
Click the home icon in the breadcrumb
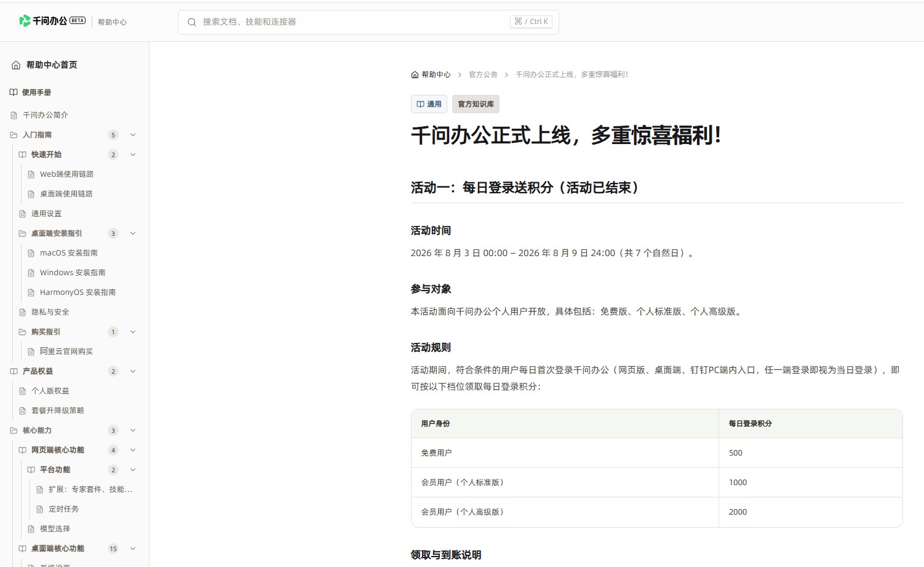click(x=415, y=74)
